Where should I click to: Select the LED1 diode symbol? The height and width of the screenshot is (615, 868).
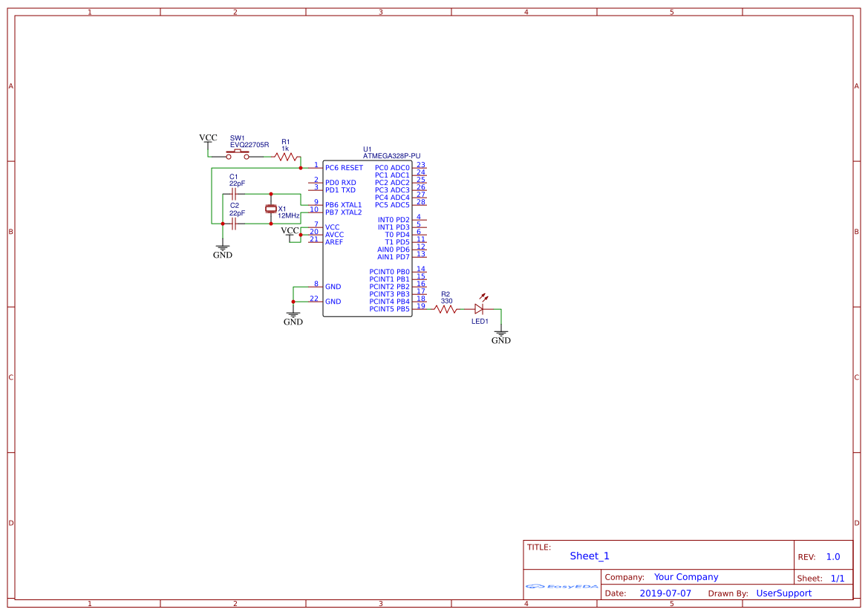point(480,308)
